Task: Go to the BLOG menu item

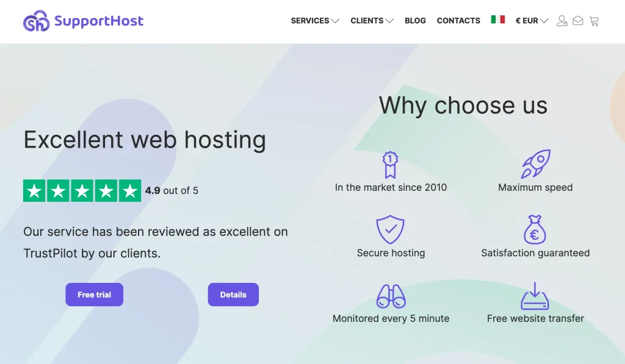Action: (416, 21)
